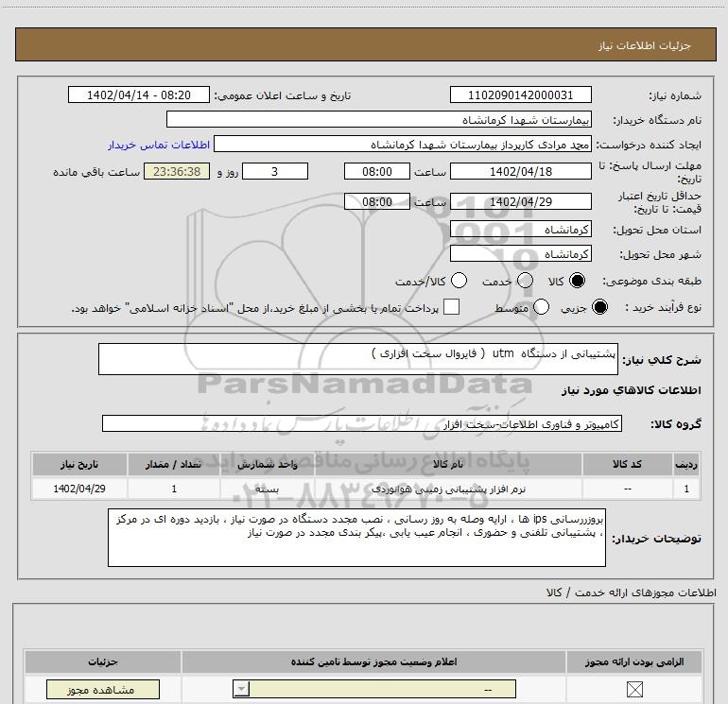The width and height of the screenshot is (728, 704).
Task: Select the کالا/خدمت radio button
Action: pos(459,281)
